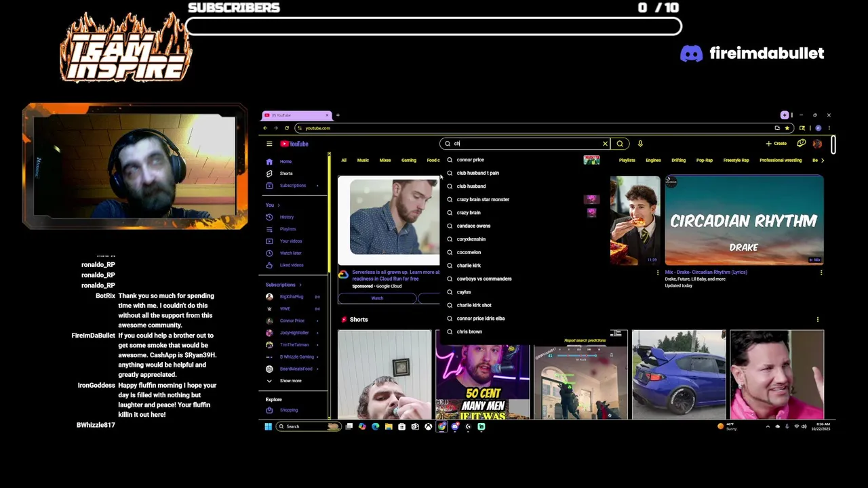Start voice search with microphone icon
The width and height of the screenshot is (868, 488).
(x=640, y=144)
